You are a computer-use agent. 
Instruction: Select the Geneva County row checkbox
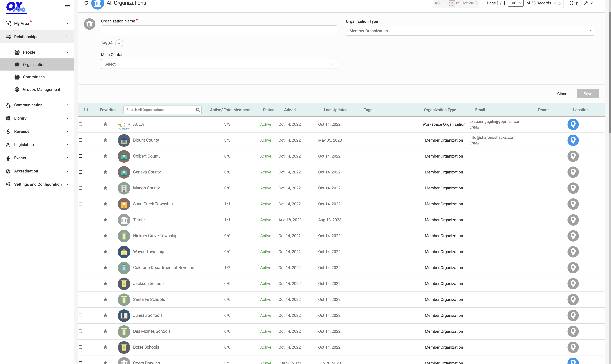[x=80, y=172]
